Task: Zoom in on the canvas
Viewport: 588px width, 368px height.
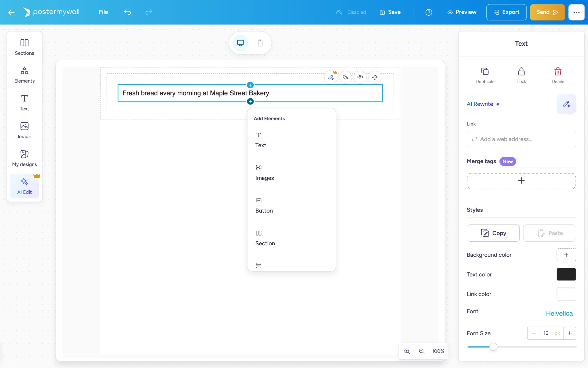Action: tap(407, 351)
